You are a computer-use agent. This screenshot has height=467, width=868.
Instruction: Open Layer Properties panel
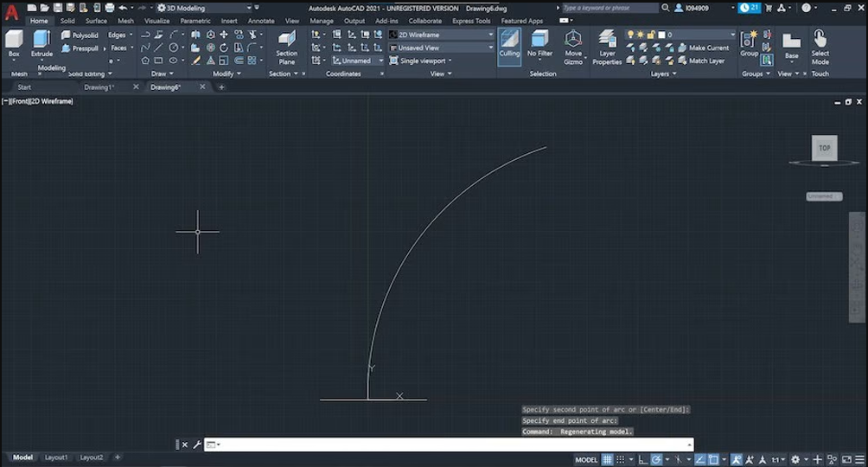[x=607, y=48]
